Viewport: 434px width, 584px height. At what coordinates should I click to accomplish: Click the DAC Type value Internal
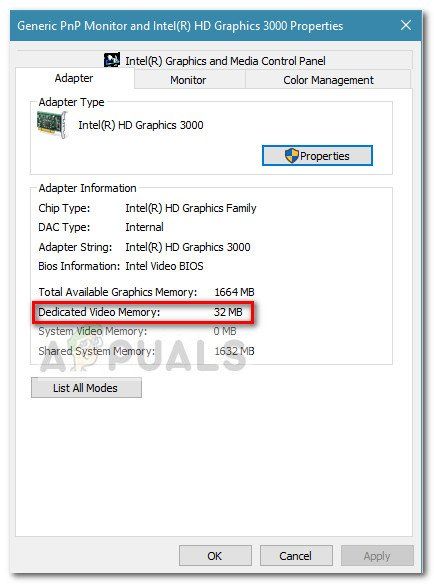click(144, 227)
